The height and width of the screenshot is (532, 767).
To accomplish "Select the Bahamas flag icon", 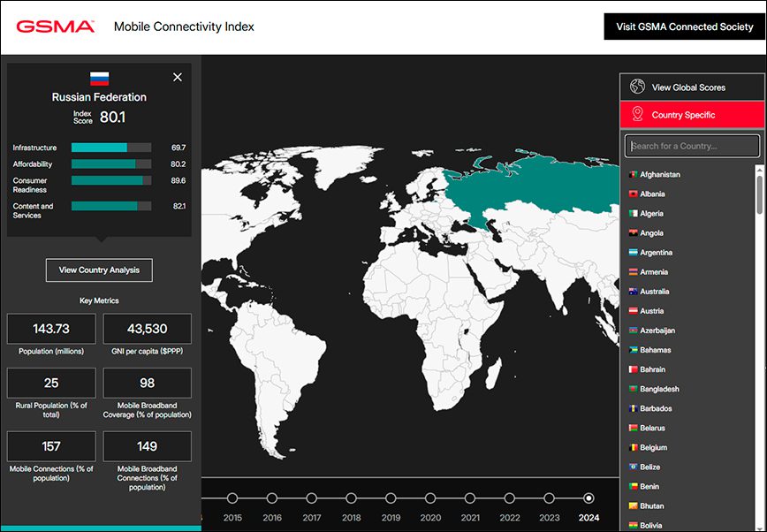I will click(633, 350).
